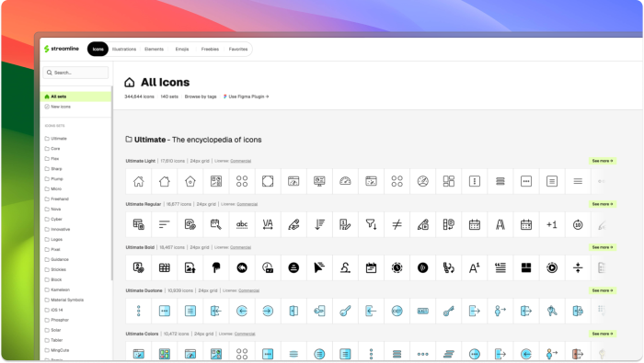Select the thumbtack pin icon in Ultimate Bold
This screenshot has height=363, width=644.
point(216,267)
